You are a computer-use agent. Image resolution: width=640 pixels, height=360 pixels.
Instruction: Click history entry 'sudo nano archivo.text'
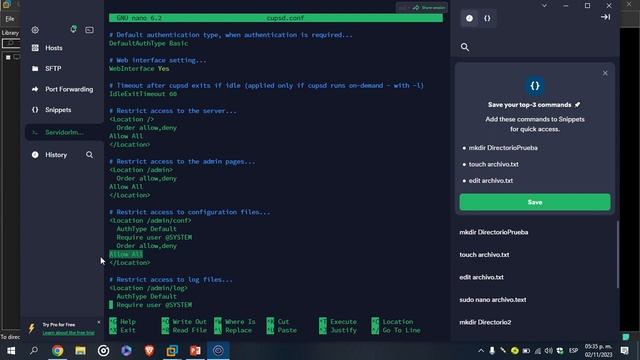coord(493,300)
